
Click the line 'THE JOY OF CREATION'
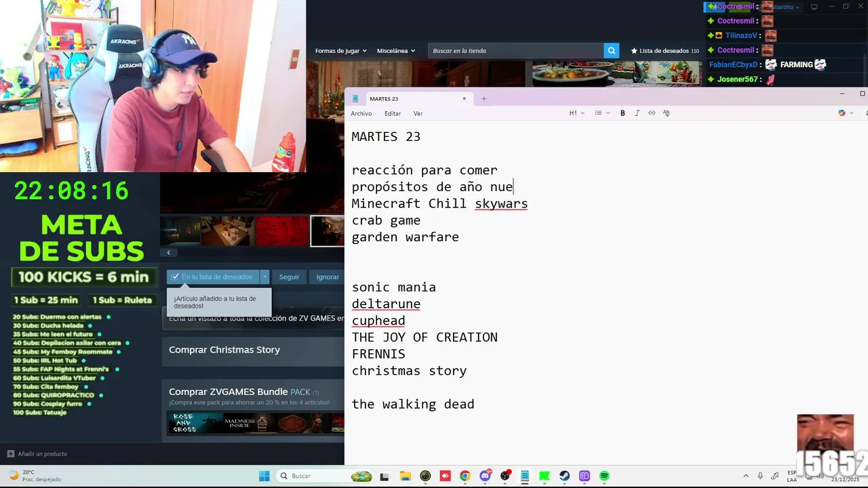425,338
